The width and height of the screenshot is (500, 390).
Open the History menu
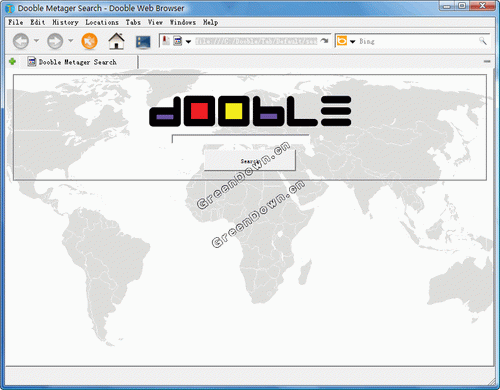click(x=65, y=22)
